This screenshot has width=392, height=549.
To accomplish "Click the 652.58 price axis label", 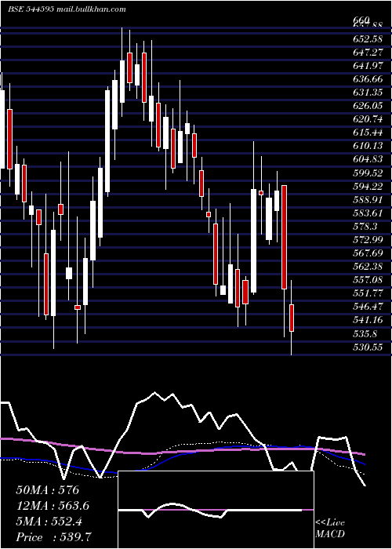I will pos(368,38).
